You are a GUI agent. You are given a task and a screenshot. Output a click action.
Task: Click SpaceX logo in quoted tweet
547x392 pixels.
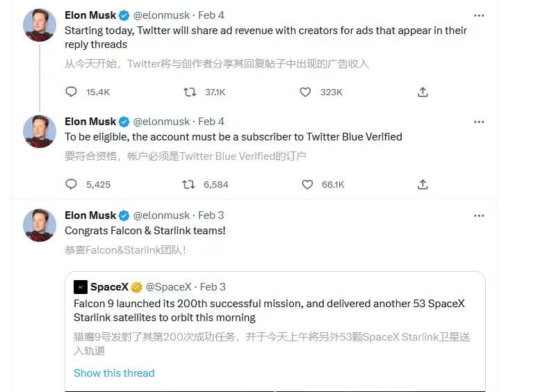[x=81, y=287]
